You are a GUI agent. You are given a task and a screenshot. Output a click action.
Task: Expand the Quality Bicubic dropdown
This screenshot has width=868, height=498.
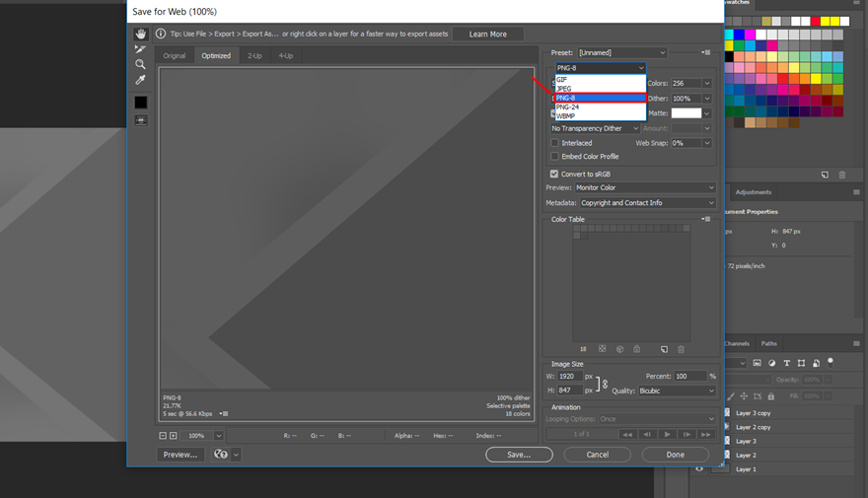click(x=677, y=391)
